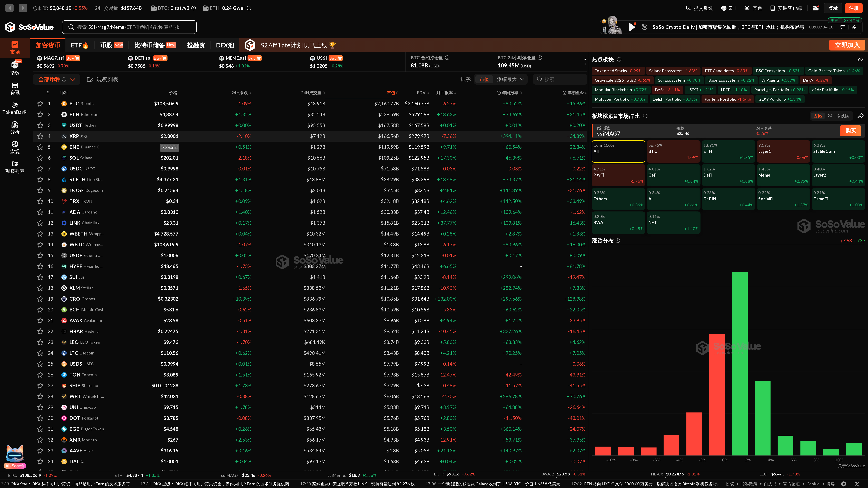
Task: Open the 资讯 news sidebar icon
Action: coord(15,89)
